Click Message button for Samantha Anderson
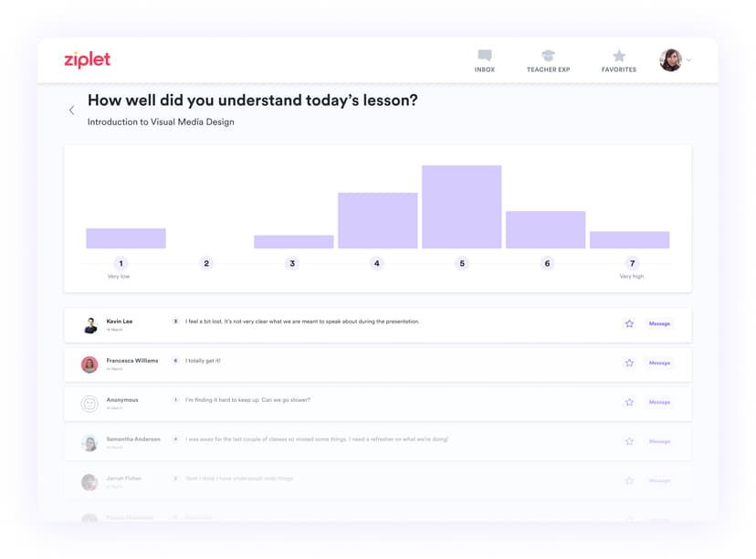Viewport: 756px width, 559px height. point(659,442)
